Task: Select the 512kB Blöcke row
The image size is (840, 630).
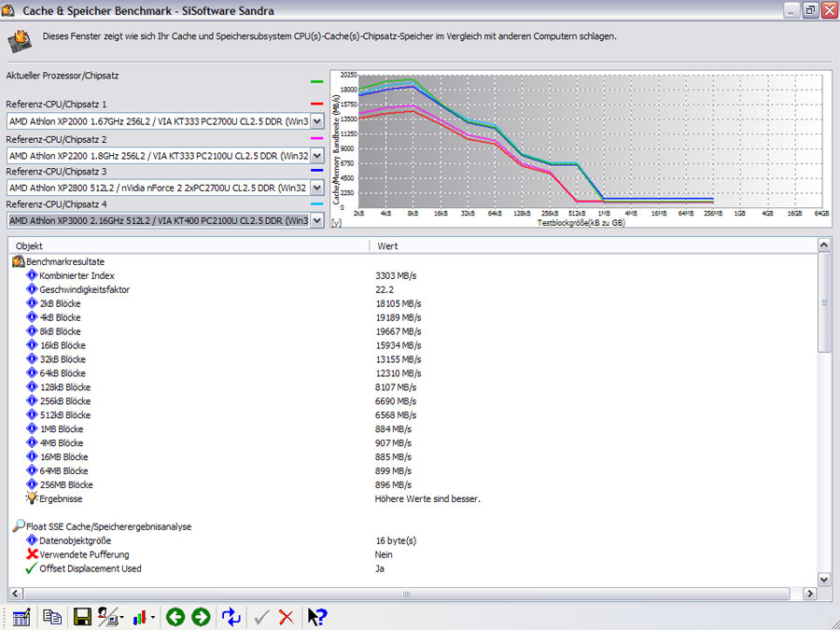Action: point(413,414)
